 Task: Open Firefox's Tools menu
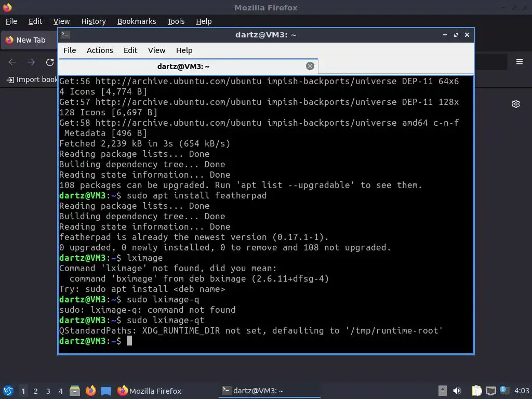click(x=176, y=21)
